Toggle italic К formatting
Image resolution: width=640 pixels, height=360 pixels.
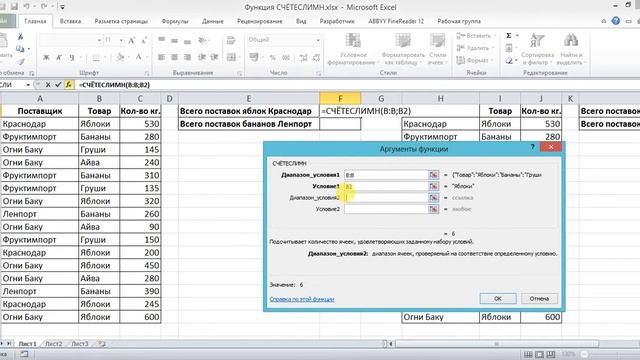point(59,58)
